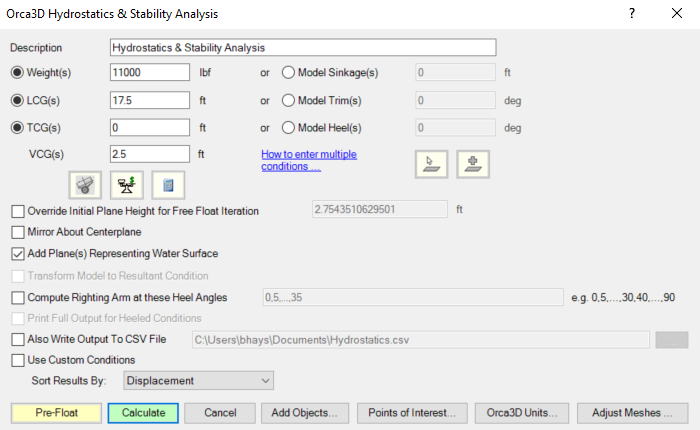Screen dimensions: 700x430
Task: Click the add-plane icon with plus sign
Action: tap(473, 164)
